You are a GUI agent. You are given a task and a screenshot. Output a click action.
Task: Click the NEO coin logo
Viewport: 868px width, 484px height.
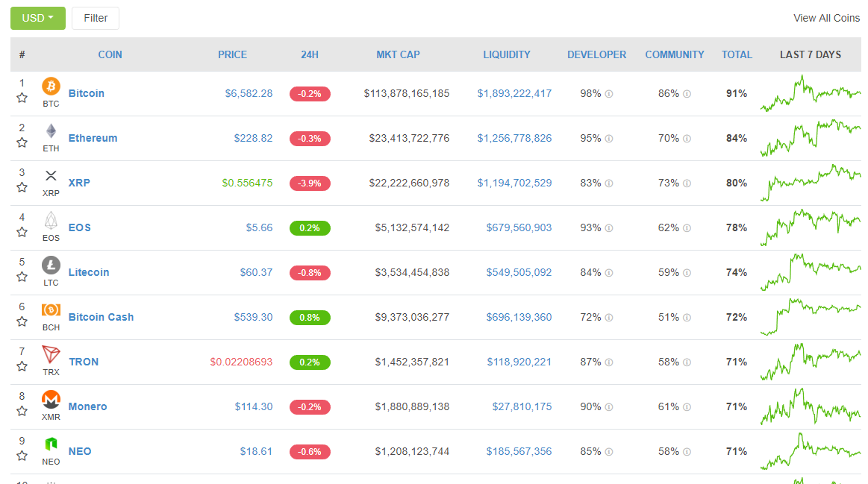51,444
